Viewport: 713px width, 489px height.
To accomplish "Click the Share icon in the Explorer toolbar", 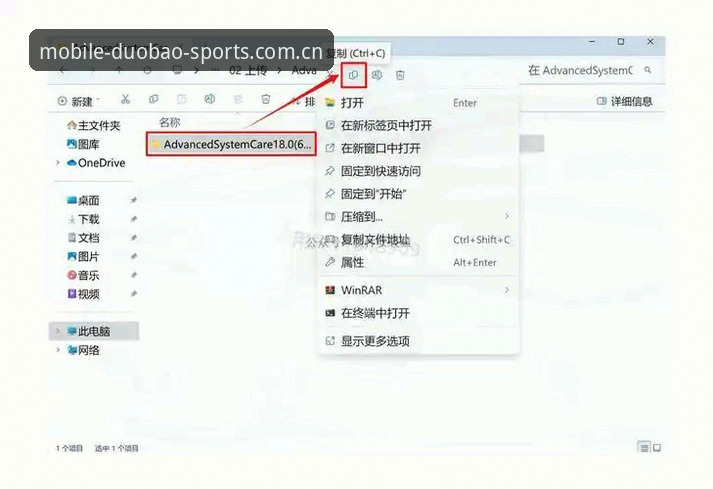I will point(238,99).
